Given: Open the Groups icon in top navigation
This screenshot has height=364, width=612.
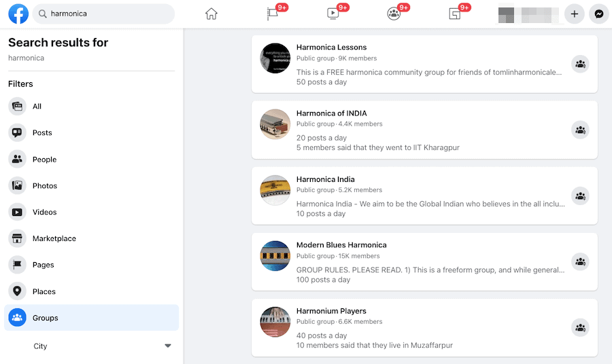Looking at the screenshot, I should 394,14.
